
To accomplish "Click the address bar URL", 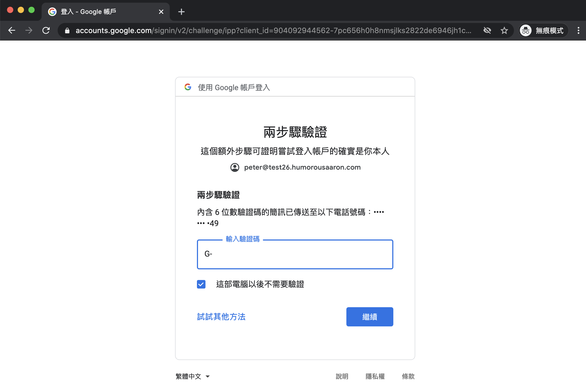I will pyautogui.click(x=273, y=31).
